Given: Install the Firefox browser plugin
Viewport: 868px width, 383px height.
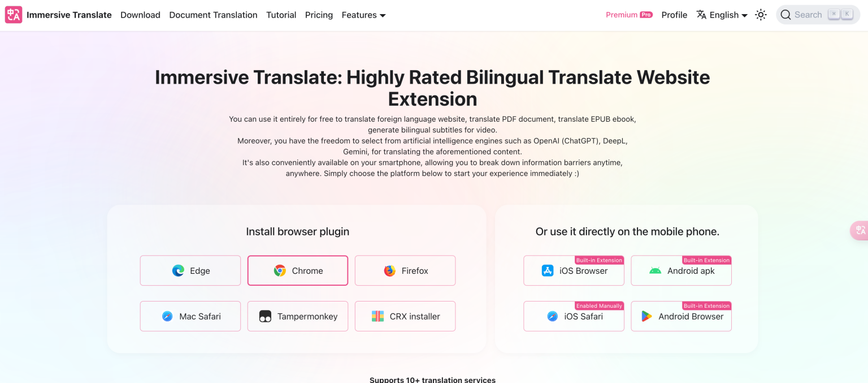Looking at the screenshot, I should click(405, 270).
